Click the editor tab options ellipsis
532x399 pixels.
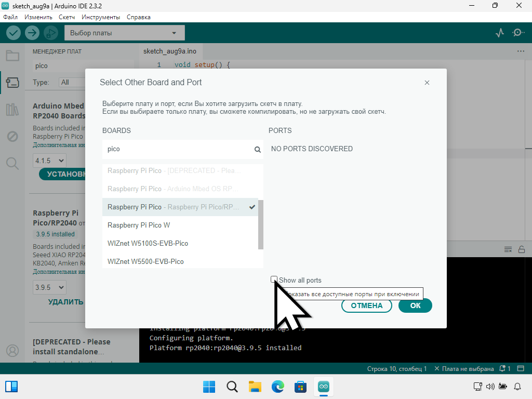(x=521, y=51)
